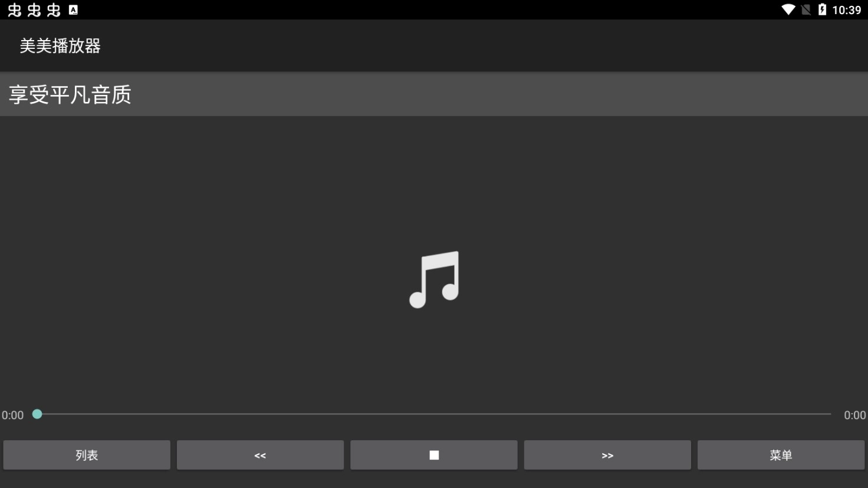This screenshot has width=868, height=488.
Task: Open the 列表 playlist button
Action: click(87, 455)
